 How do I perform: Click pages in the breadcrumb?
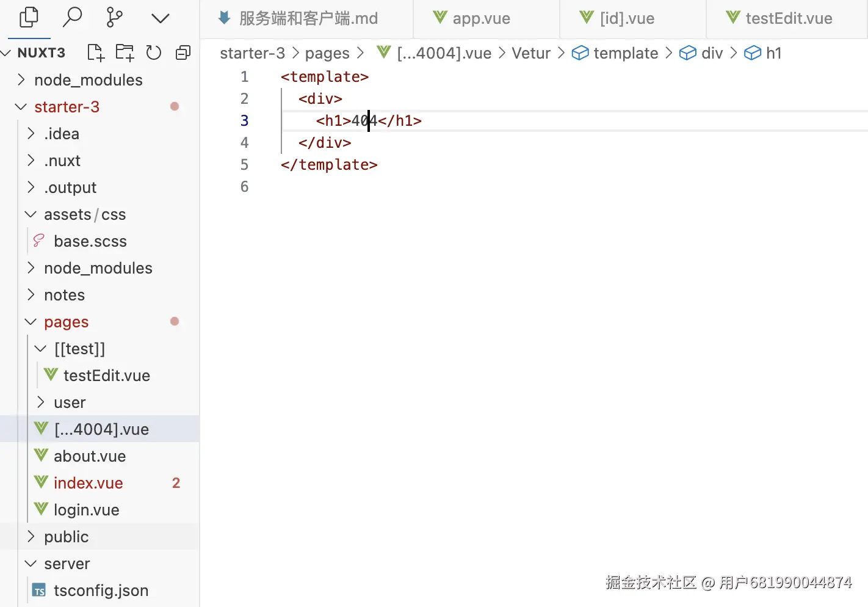click(327, 54)
